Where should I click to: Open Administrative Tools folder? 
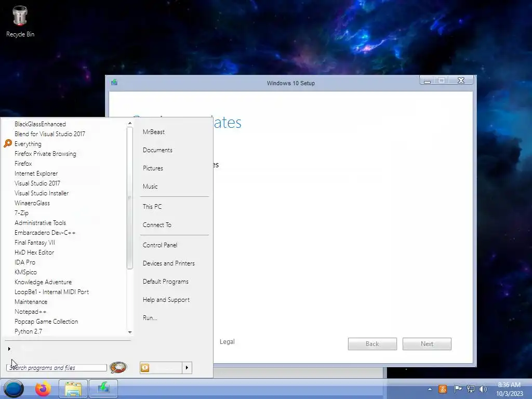40,222
